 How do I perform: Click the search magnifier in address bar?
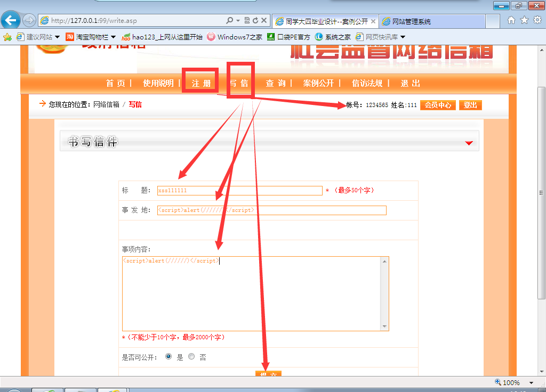[229, 21]
